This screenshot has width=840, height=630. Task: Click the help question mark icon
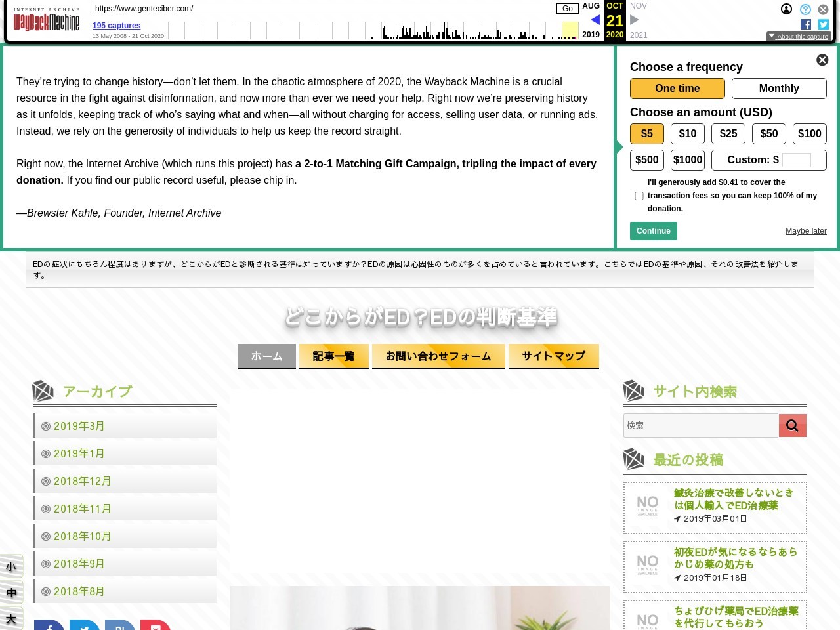(x=805, y=9)
